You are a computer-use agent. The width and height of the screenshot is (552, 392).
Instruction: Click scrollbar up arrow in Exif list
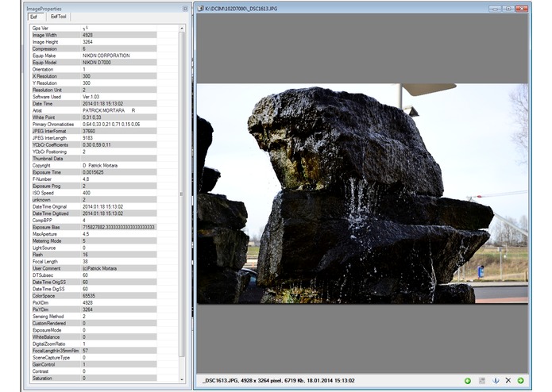(182, 28)
